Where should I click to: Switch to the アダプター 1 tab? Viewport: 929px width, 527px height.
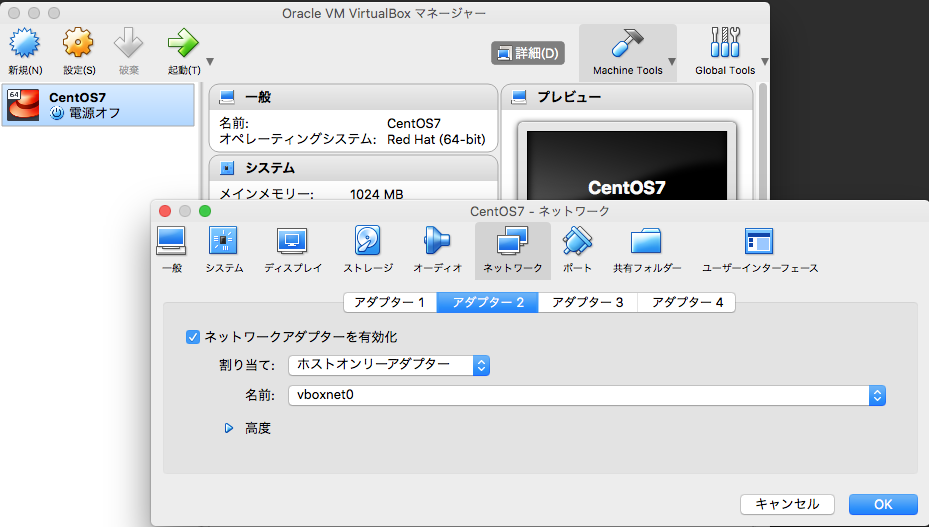tap(390, 302)
